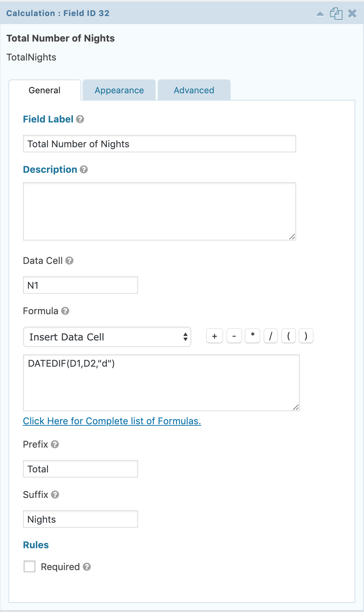Open the complete list of formulas link
Image resolution: width=364 pixels, height=612 pixels.
pyautogui.click(x=112, y=421)
